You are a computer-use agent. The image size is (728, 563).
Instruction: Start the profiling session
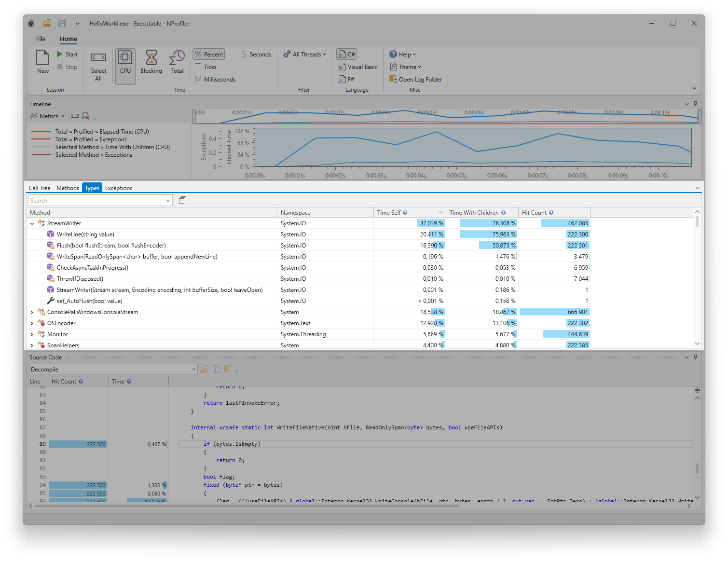tap(67, 55)
